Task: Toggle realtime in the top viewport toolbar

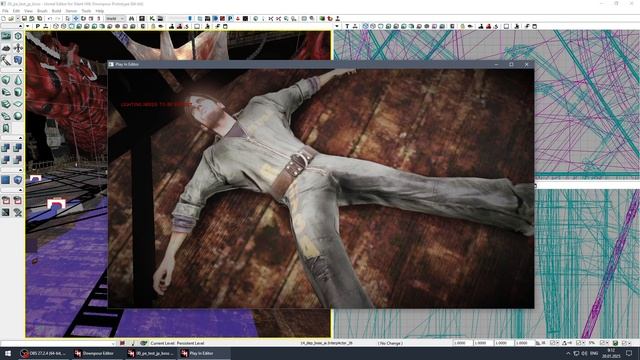Action: (x=355, y=27)
